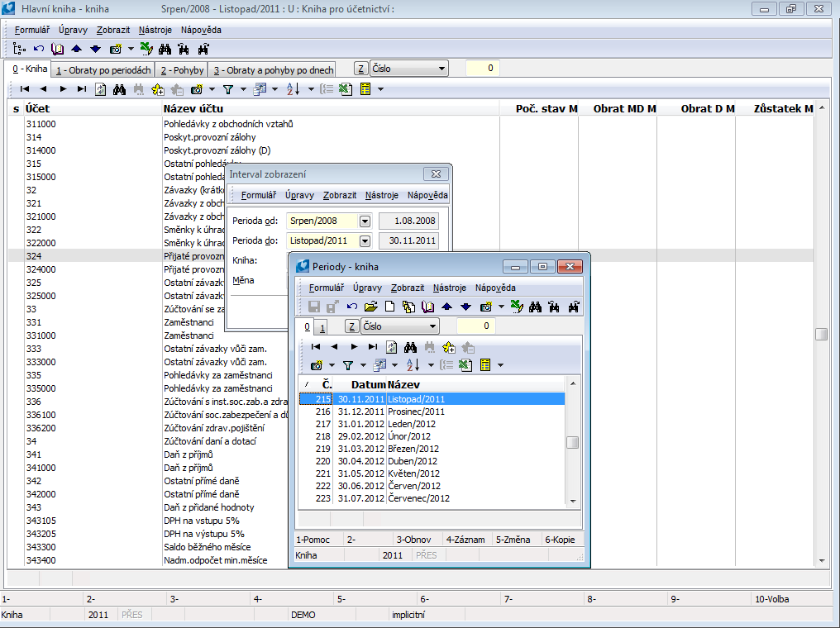
Task: Open the Perioda do dropdown
Action: (365, 241)
